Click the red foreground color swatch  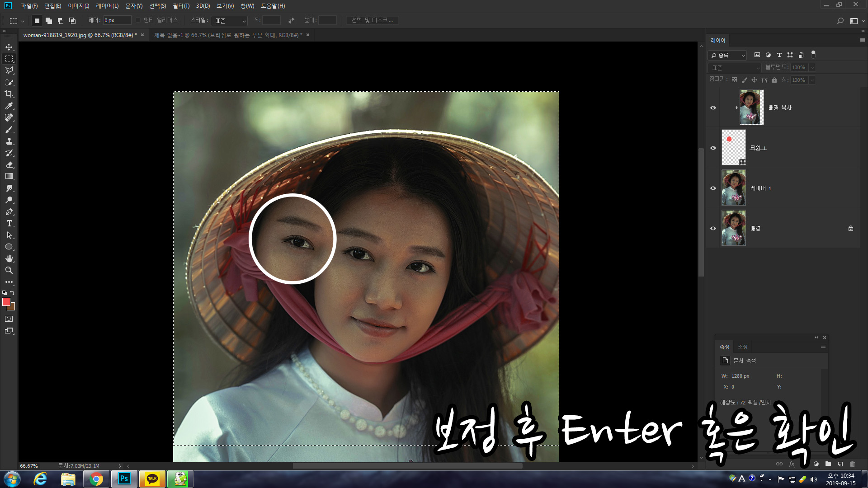[6, 301]
